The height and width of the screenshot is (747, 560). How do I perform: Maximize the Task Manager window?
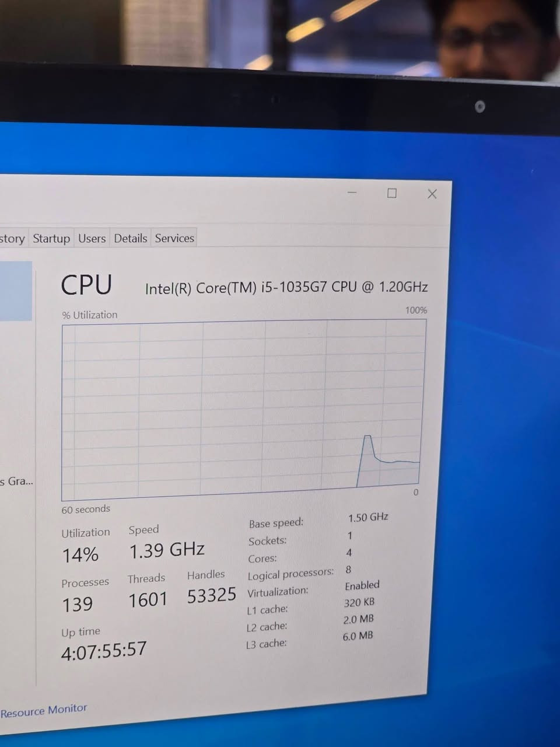point(392,193)
